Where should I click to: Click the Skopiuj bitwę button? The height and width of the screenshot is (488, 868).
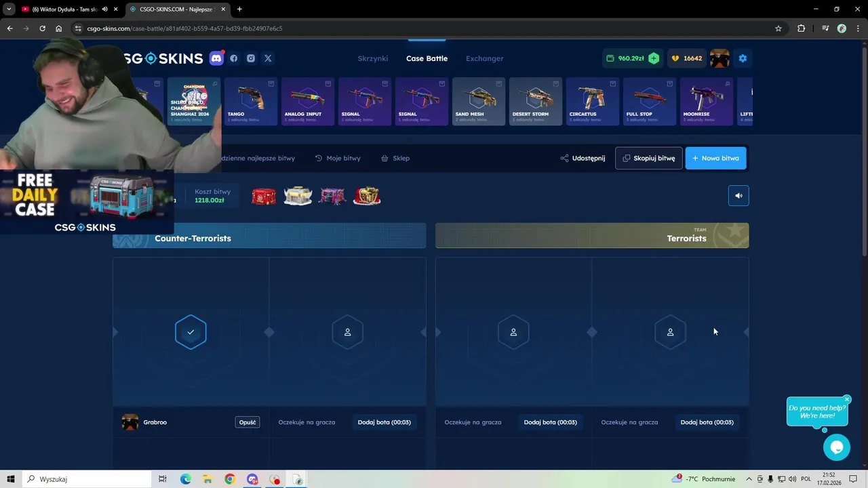click(x=649, y=158)
